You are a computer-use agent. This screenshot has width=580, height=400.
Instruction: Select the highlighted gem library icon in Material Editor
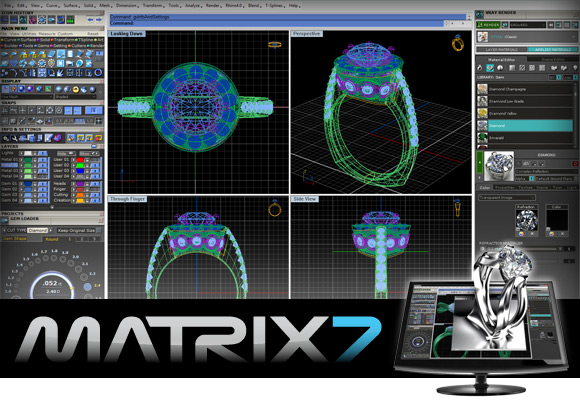pos(490,68)
